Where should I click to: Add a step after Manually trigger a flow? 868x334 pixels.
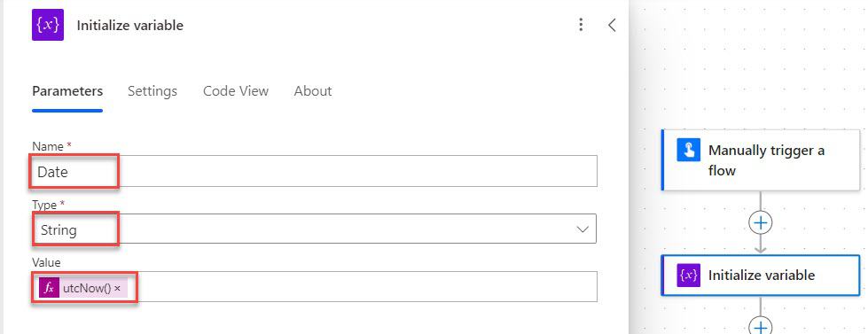click(x=761, y=222)
